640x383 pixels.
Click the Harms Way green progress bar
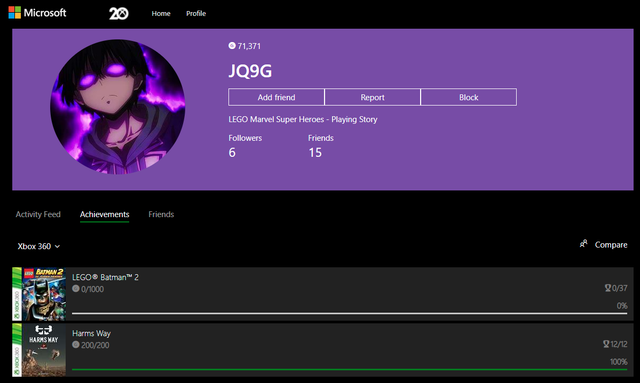(349, 370)
